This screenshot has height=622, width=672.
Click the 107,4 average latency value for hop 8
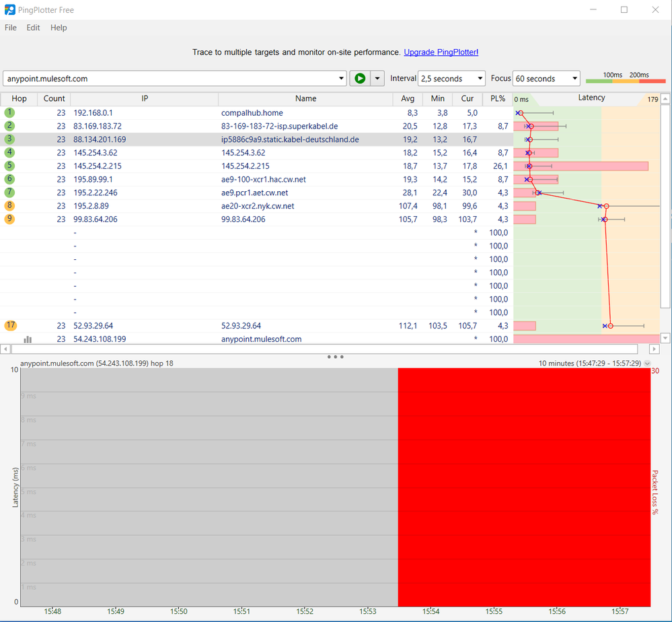[x=408, y=206]
